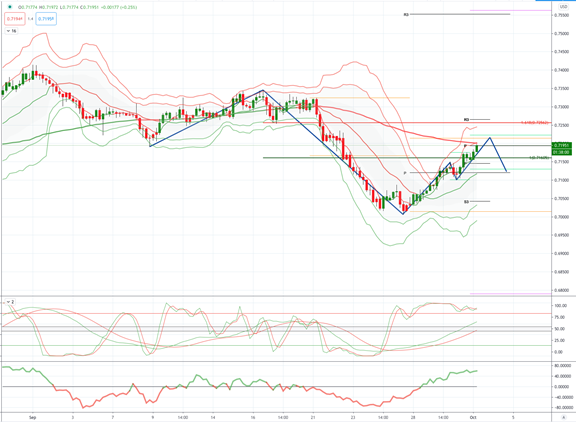The height and width of the screenshot is (422, 576).
Task: Select the R3 pivot level label
Action: pyautogui.click(x=406, y=15)
